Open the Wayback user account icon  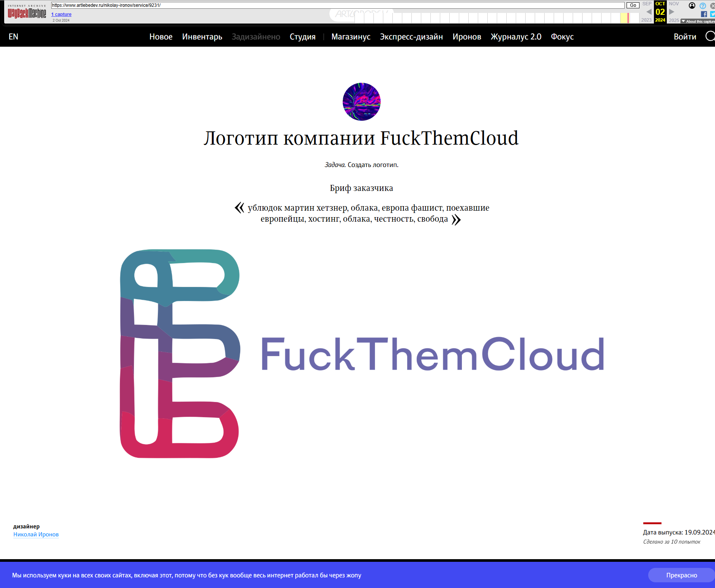point(692,5)
